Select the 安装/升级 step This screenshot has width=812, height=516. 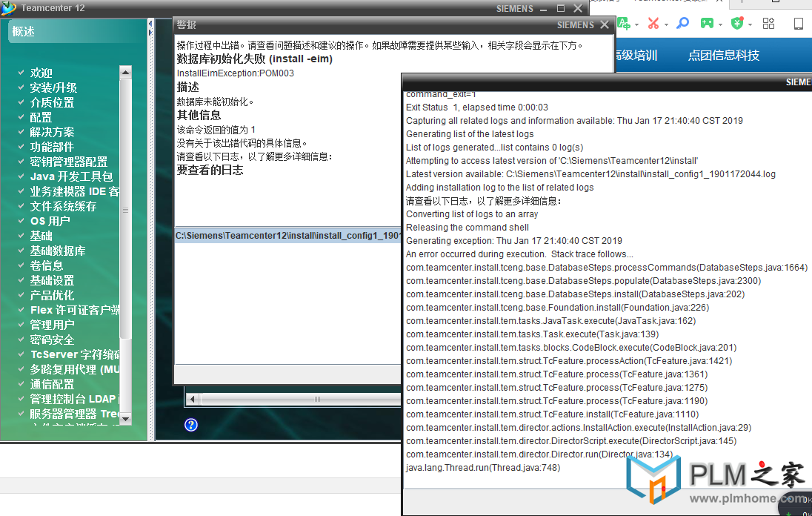[x=53, y=87]
